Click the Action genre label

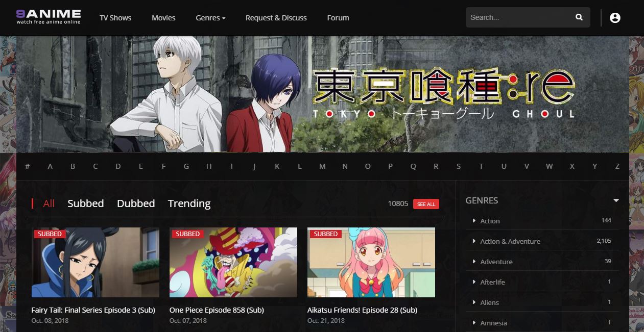[490, 221]
